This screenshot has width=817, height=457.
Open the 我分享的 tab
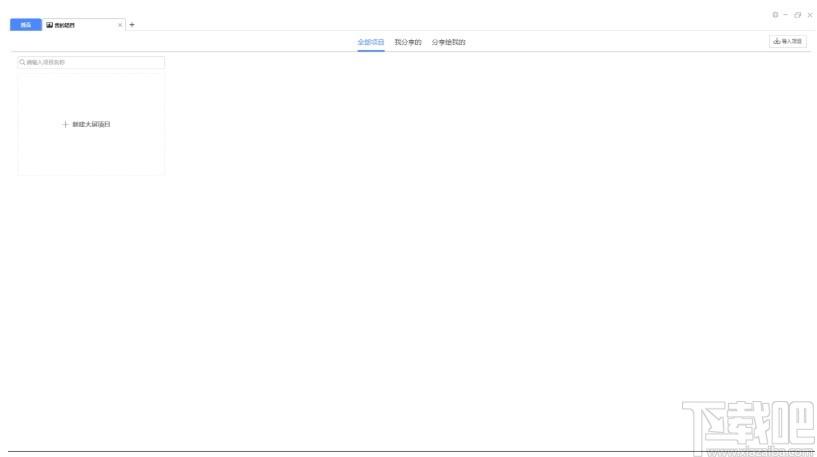[407, 42]
